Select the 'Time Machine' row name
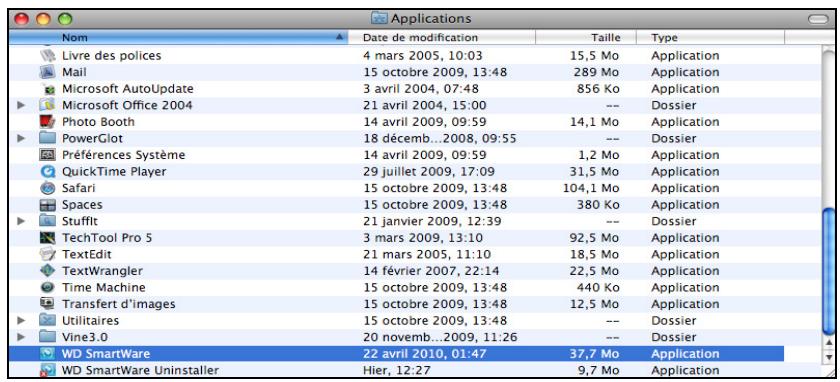 (x=103, y=287)
